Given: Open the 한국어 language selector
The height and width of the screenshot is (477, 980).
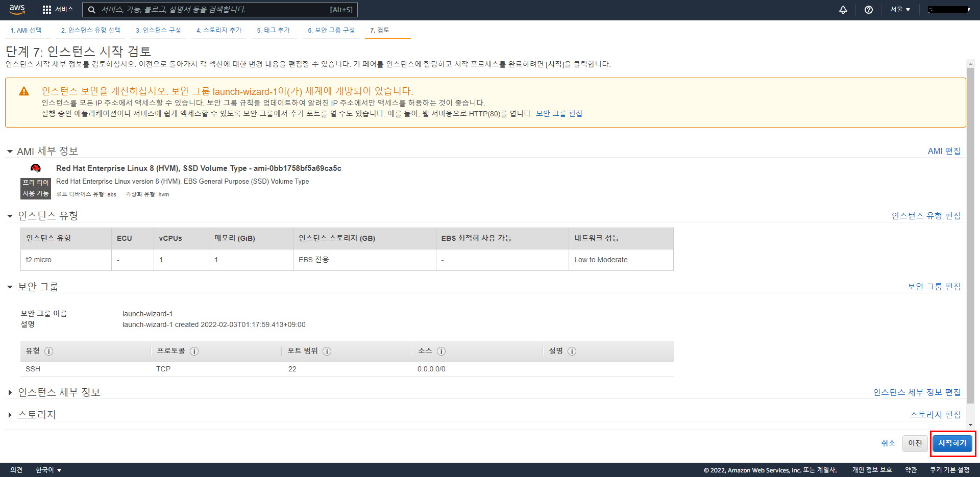Looking at the screenshot, I should pos(48,470).
